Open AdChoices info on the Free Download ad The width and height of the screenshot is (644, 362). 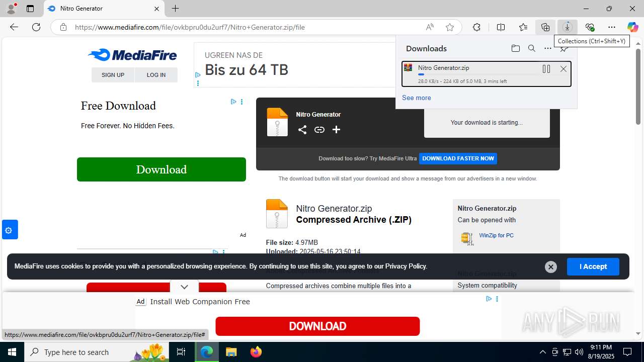click(x=233, y=102)
